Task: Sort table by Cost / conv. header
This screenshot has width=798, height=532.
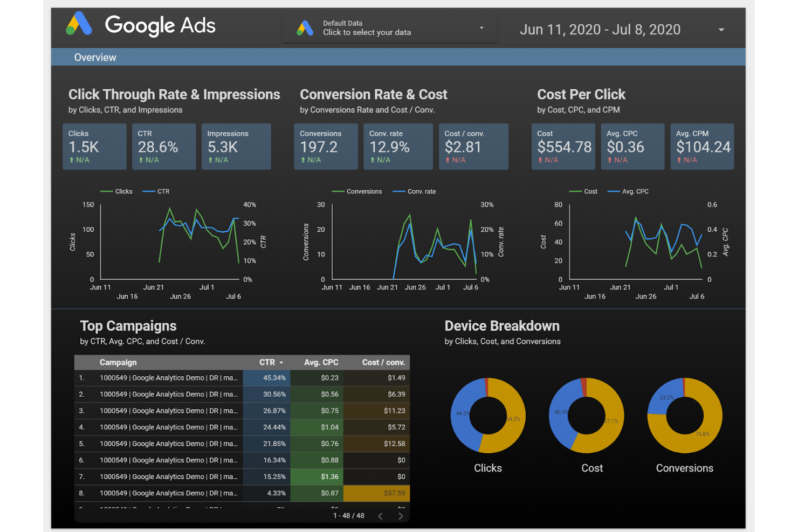Action: 383,362
